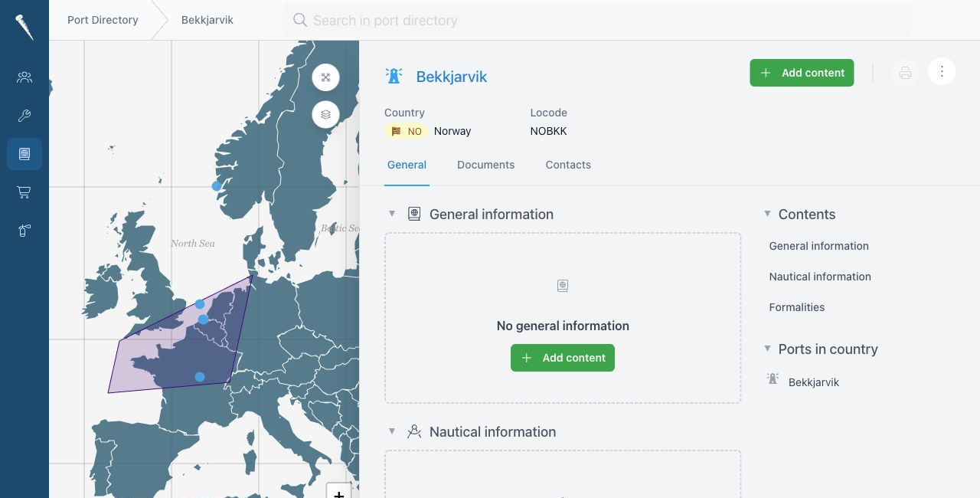This screenshot has height=498, width=980.
Task: Open the map layers button
Action: click(325, 114)
